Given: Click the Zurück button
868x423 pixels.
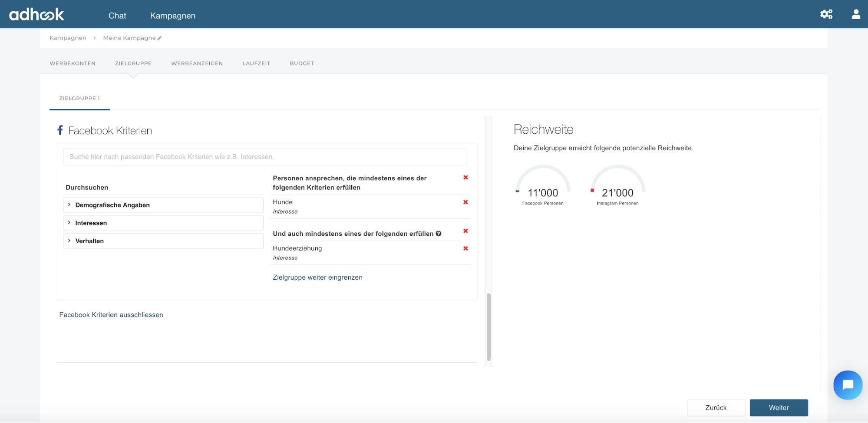Looking at the screenshot, I should click(x=716, y=408).
